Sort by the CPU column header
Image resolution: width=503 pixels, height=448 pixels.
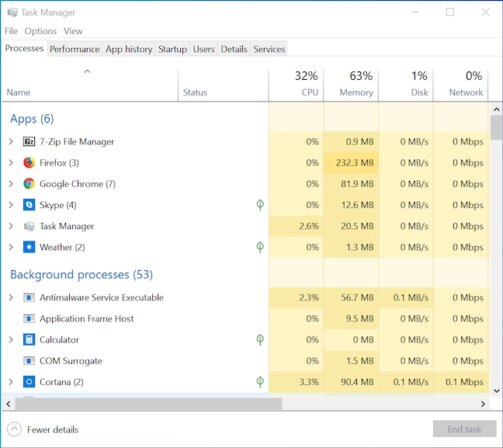(296, 85)
